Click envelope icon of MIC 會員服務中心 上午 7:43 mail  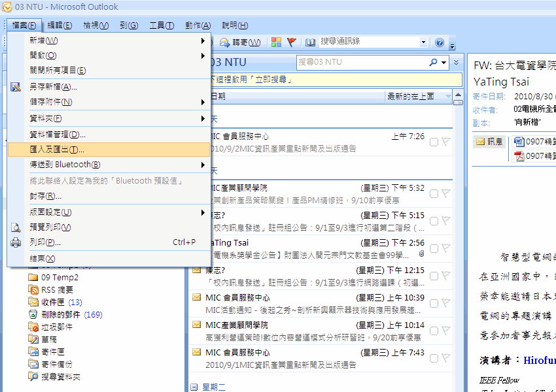click(x=196, y=352)
